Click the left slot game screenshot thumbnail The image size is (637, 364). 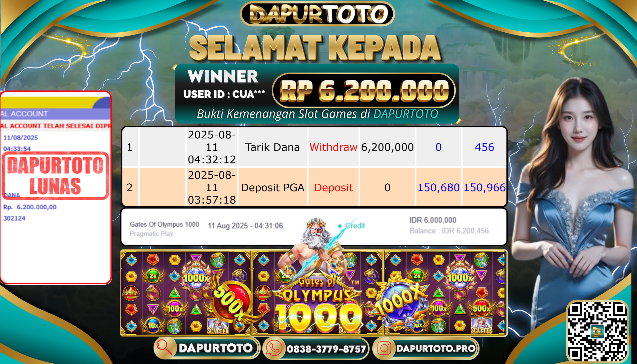[185, 293]
